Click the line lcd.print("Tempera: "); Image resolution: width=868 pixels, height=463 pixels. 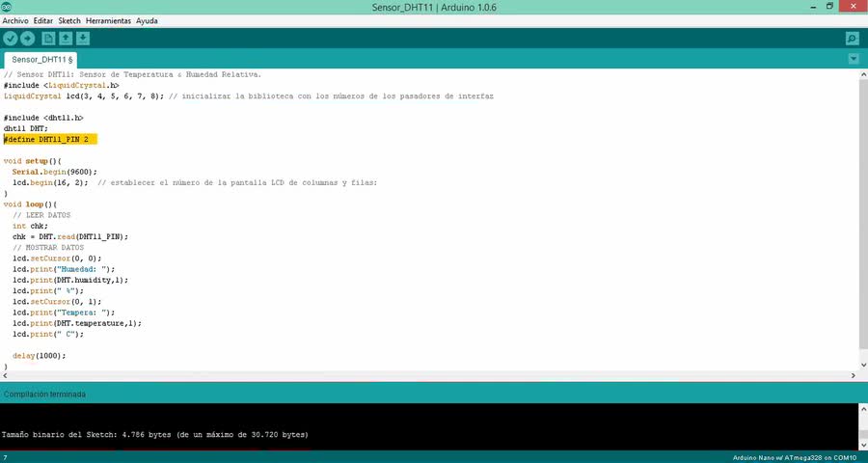click(x=64, y=313)
